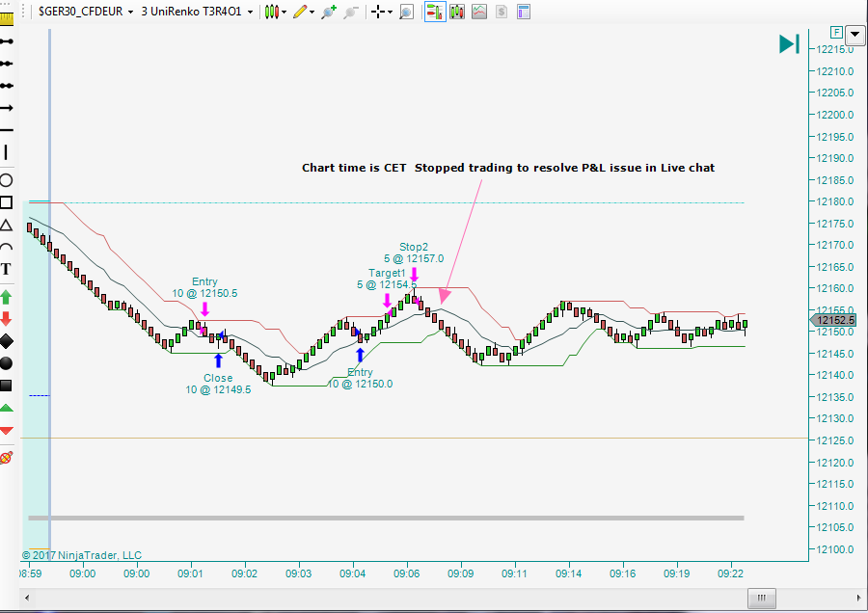Viewport: 868px width, 613px height.
Task: Select the Line drawing tool
Action: point(6,41)
